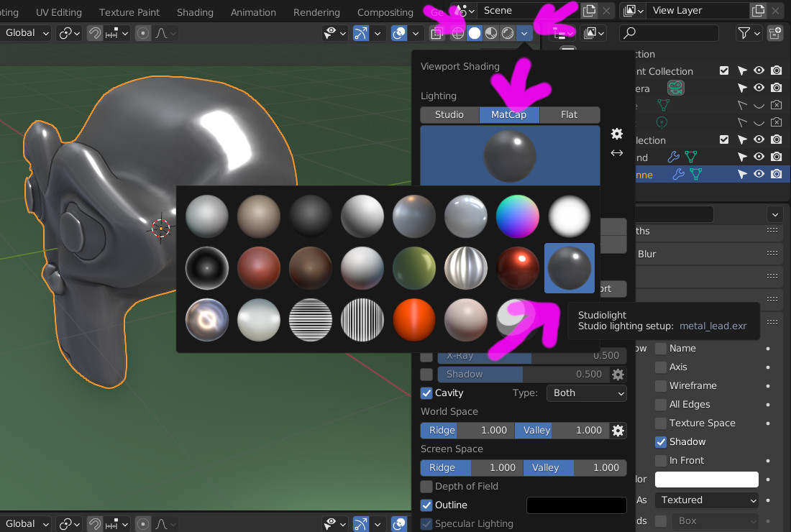The width and height of the screenshot is (791, 532).
Task: Click the black Outline color swatch
Action: 575,505
